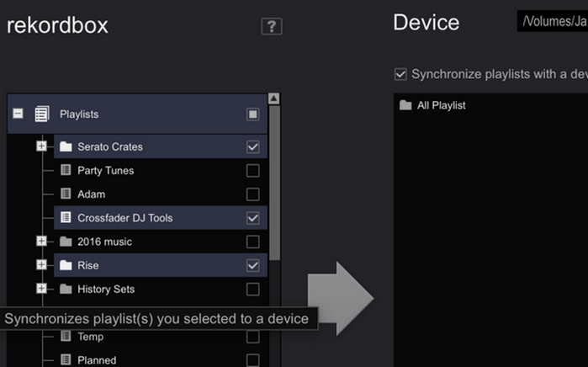Enable the Adam playlist checkbox

pyautogui.click(x=252, y=194)
